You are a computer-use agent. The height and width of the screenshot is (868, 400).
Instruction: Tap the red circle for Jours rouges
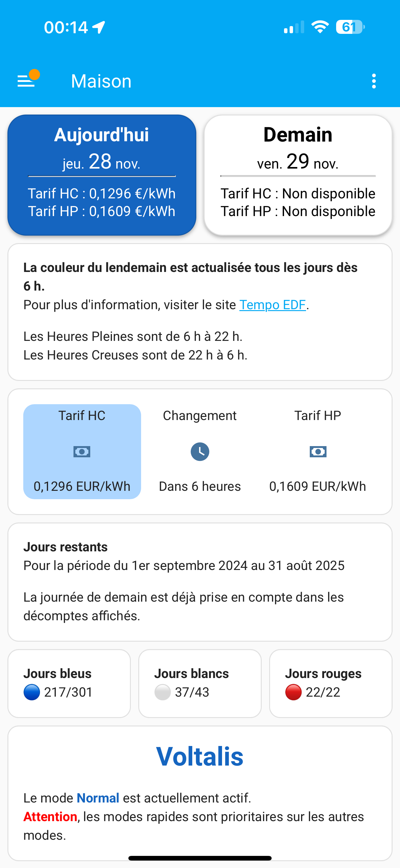coord(293,692)
